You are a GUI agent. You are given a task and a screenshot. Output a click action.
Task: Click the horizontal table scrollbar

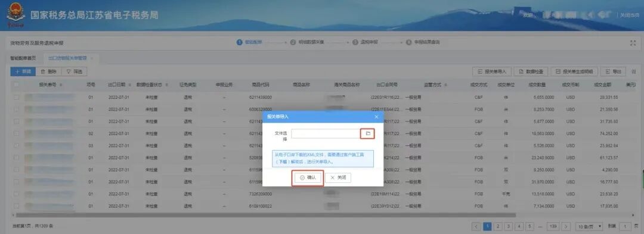266,215
